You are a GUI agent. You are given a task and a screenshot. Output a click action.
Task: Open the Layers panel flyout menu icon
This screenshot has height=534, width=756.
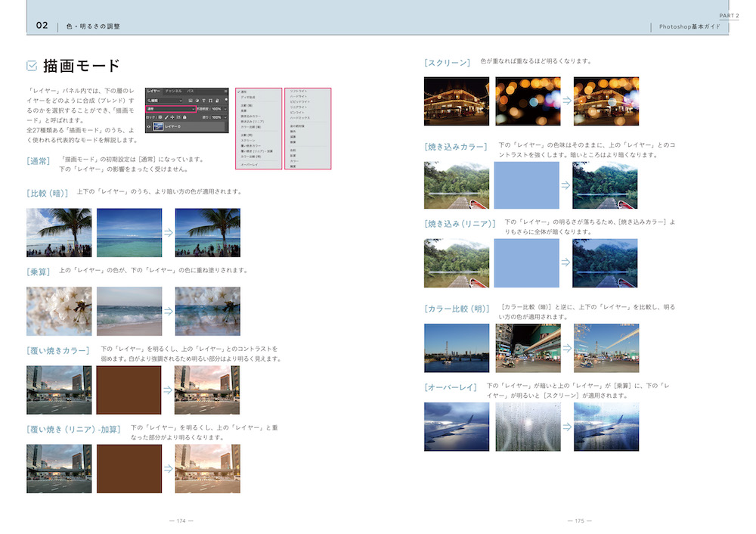pos(225,92)
